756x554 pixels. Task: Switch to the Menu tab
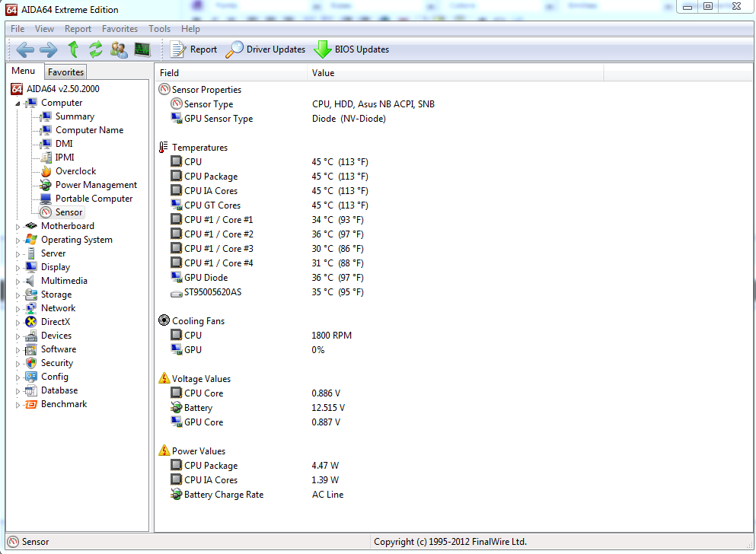24,71
